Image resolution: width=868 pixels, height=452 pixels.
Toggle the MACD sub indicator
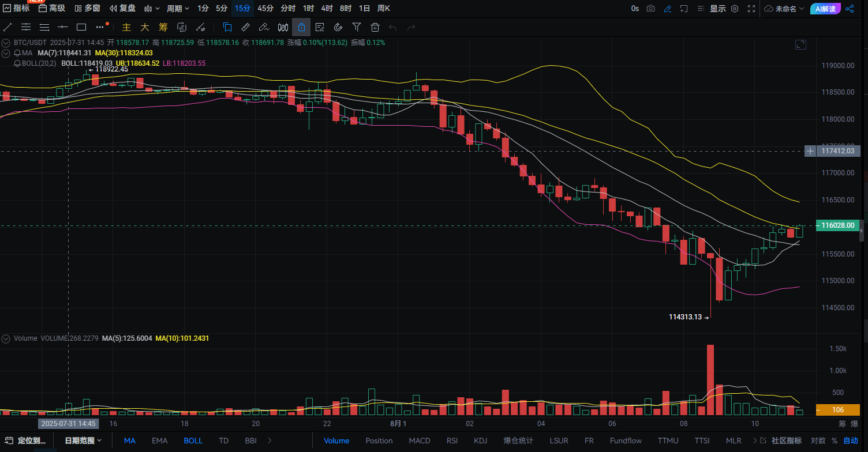(x=420, y=440)
